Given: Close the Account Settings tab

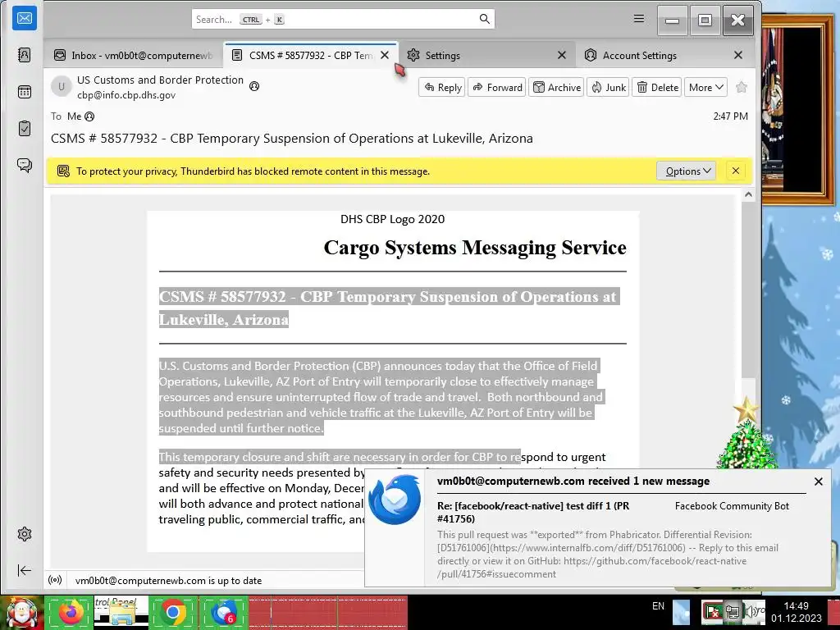Looking at the screenshot, I should [x=738, y=55].
